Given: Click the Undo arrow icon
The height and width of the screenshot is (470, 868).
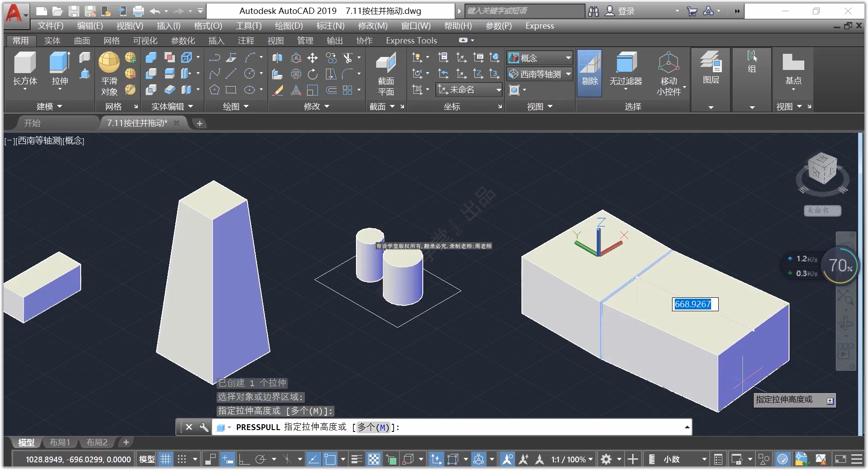Looking at the screenshot, I should 155,11.
